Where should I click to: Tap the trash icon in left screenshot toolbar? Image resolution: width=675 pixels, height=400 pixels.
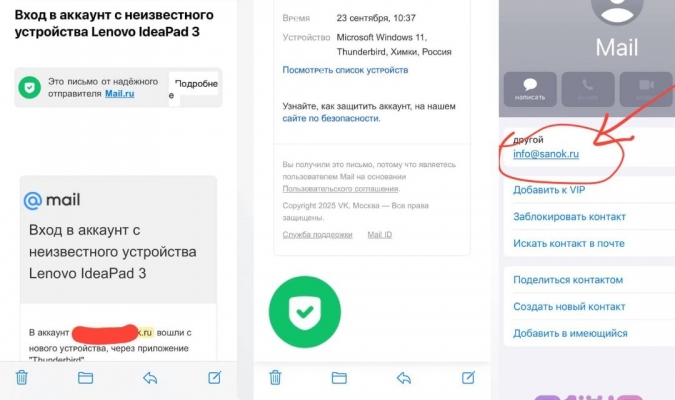point(22,377)
